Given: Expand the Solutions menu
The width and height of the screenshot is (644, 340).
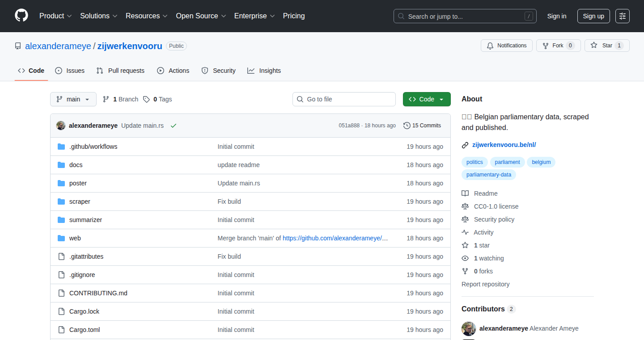Looking at the screenshot, I should click(99, 16).
